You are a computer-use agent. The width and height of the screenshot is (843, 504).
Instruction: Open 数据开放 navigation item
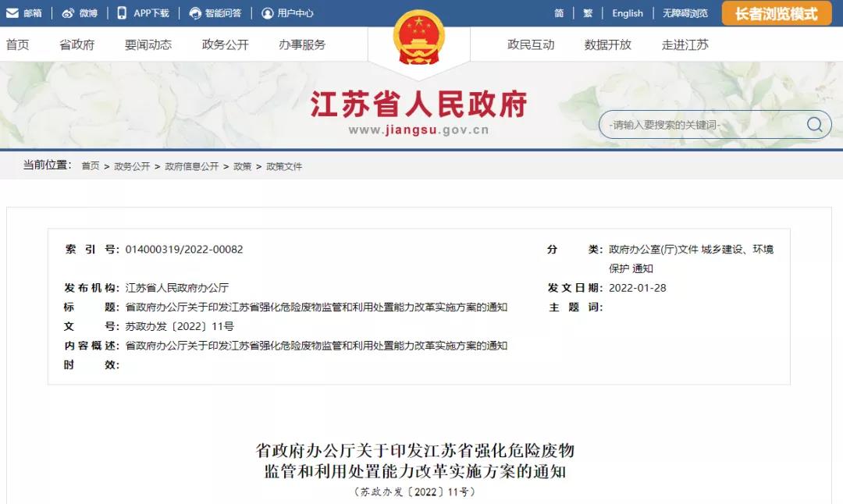tap(607, 44)
